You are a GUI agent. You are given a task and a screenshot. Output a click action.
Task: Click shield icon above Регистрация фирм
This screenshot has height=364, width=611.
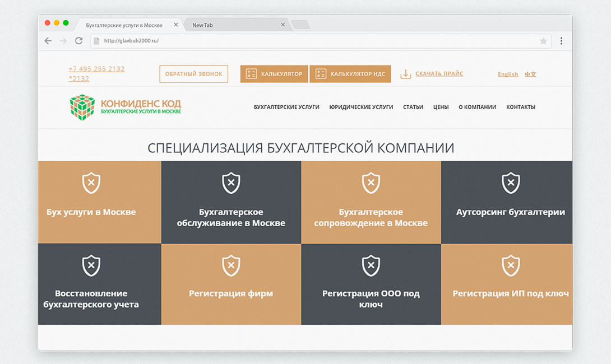click(x=231, y=265)
